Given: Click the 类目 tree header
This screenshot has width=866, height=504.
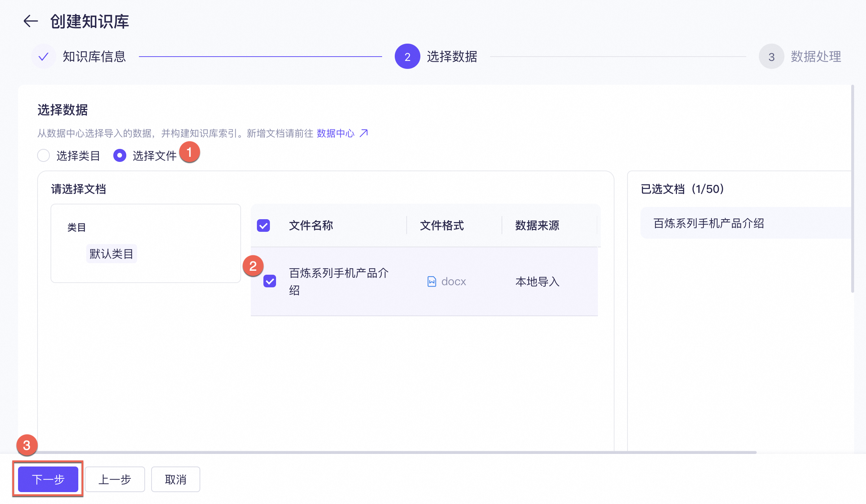Looking at the screenshot, I should click(x=76, y=227).
